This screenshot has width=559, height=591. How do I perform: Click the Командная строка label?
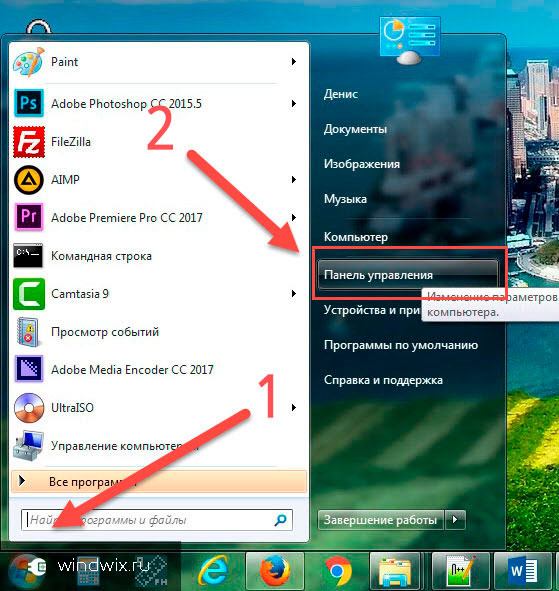click(101, 256)
